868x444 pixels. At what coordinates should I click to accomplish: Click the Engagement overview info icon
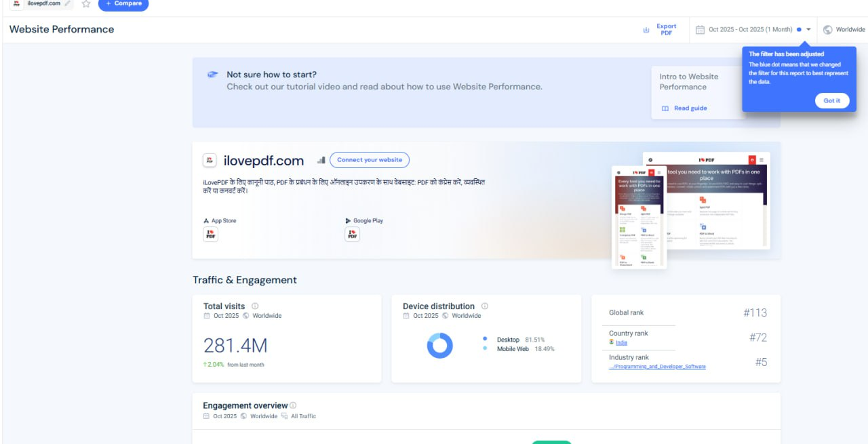click(293, 405)
